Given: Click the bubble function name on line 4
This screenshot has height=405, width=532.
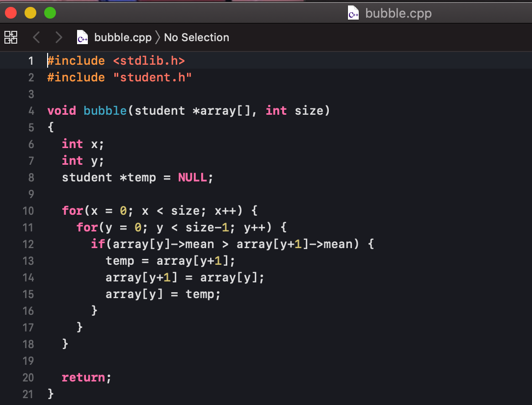Looking at the screenshot, I should click(105, 110).
